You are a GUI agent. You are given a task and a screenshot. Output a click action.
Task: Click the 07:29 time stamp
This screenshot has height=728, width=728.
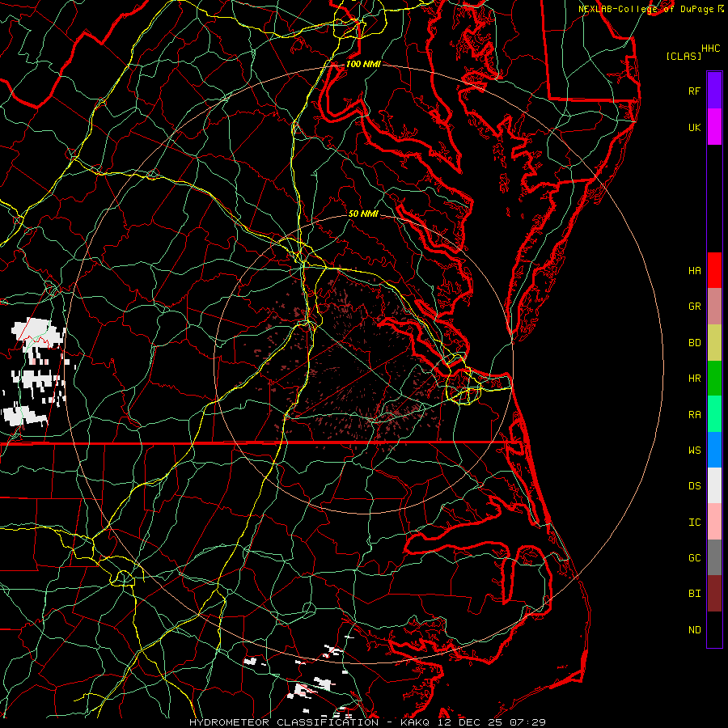[527, 722]
